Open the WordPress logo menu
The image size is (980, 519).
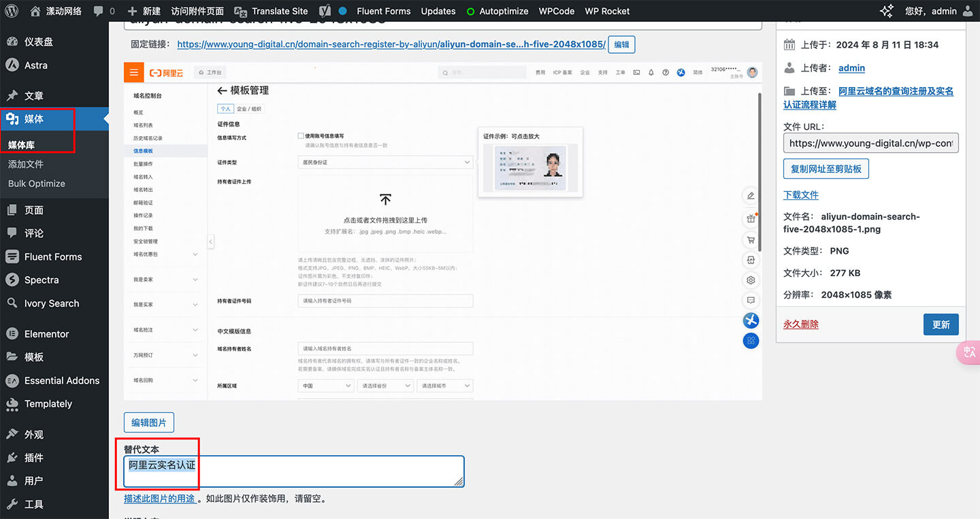(12, 11)
